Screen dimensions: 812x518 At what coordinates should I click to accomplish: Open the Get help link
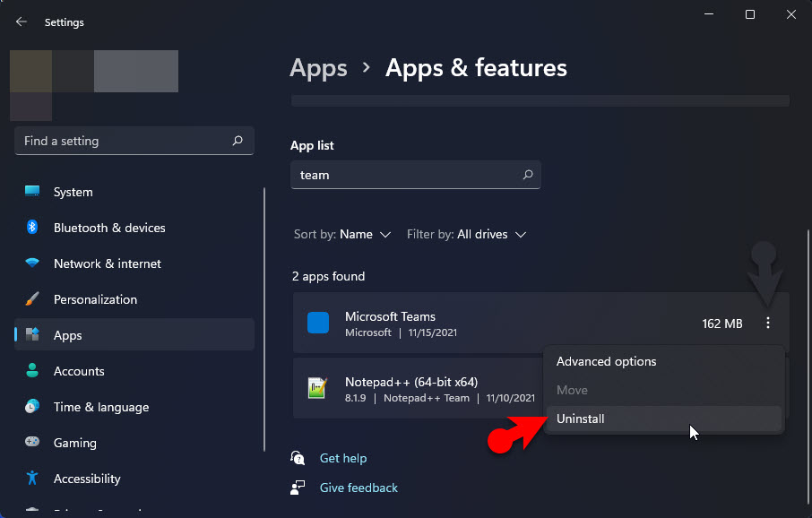coord(343,458)
